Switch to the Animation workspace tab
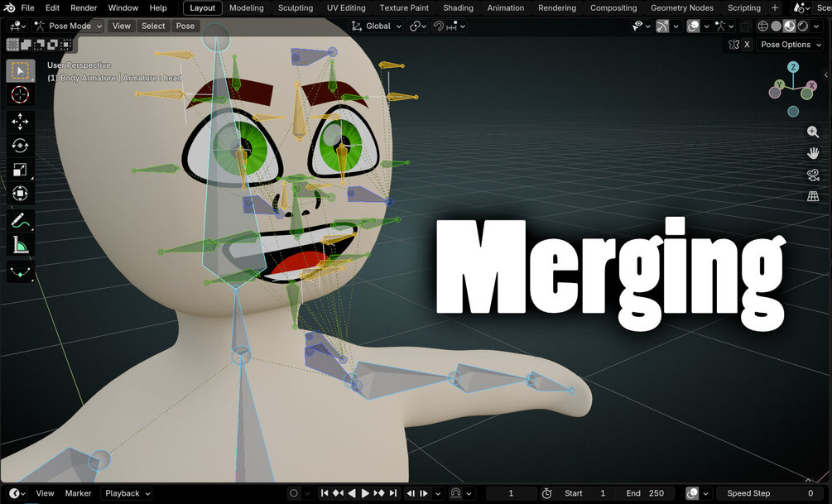Viewport: 832px width, 504px height. [506, 8]
